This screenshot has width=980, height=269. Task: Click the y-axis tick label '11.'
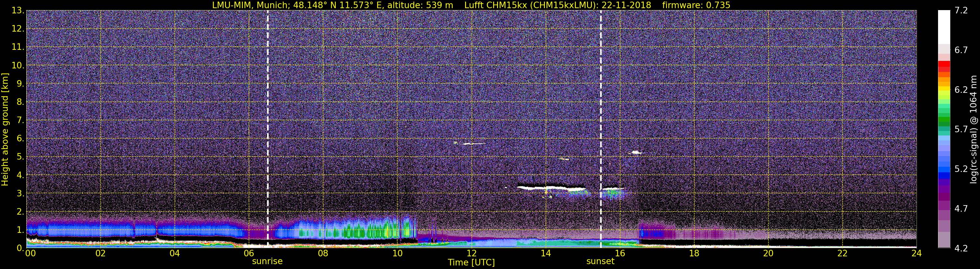tap(18, 47)
